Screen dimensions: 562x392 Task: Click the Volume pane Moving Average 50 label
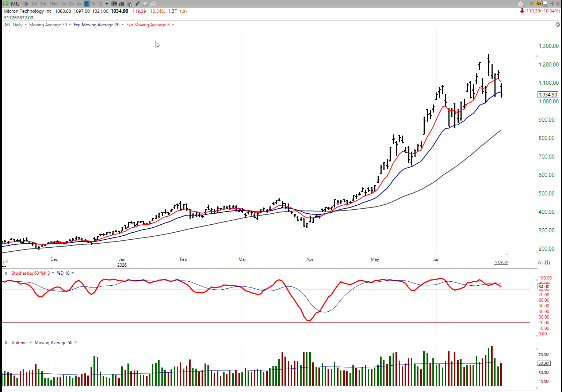coord(54,343)
